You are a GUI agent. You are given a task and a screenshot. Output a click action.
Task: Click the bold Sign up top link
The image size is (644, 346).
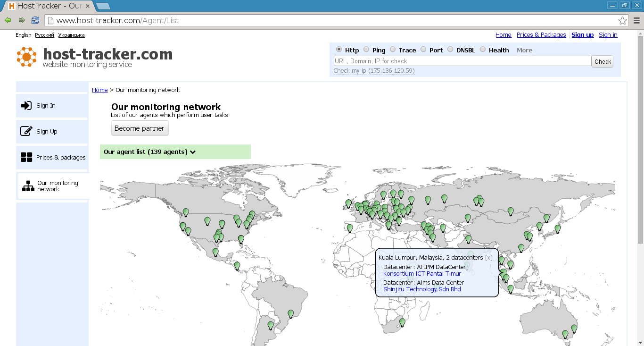[583, 35]
